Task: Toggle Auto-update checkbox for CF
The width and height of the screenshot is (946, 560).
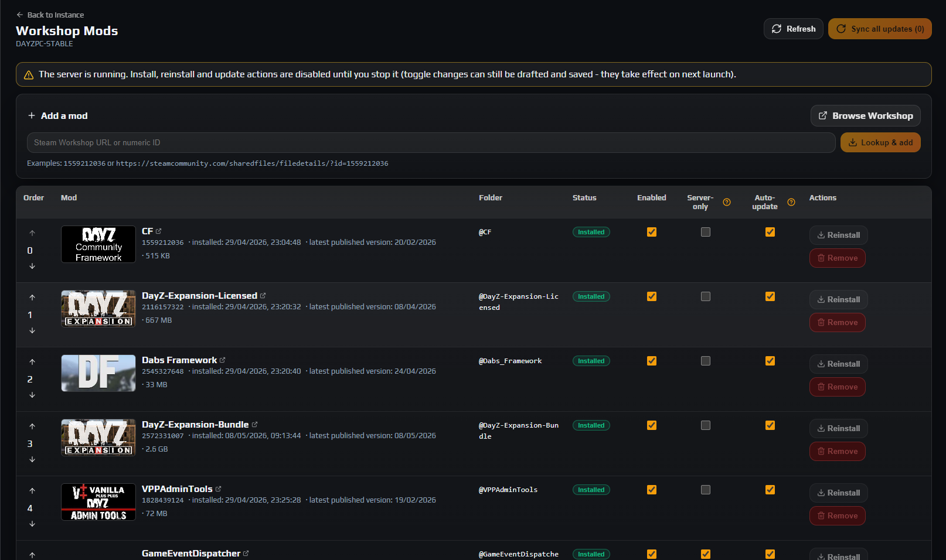Action: click(x=770, y=232)
